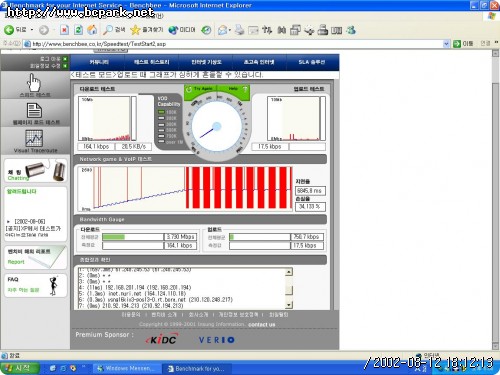The image size is (500, 375).
Task: Refresh the page with the green arrows icon
Action: (x=78, y=30)
